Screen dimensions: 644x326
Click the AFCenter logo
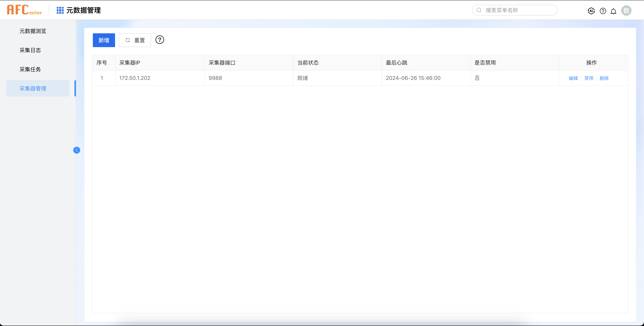24,10
